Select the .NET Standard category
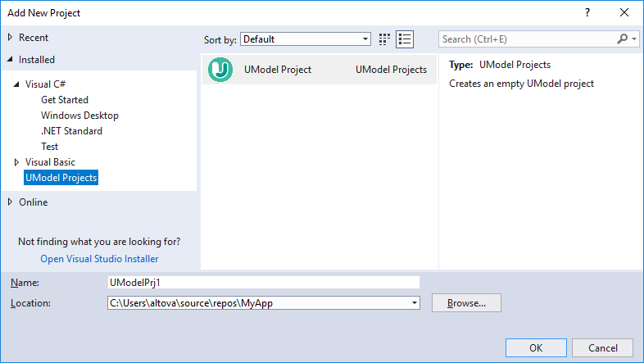 point(71,131)
